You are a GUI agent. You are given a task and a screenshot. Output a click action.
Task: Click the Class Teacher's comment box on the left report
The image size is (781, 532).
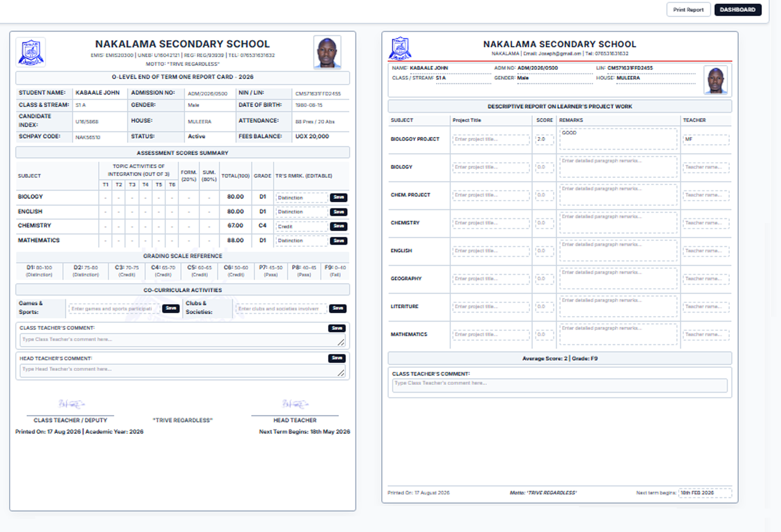pyautogui.click(x=183, y=340)
